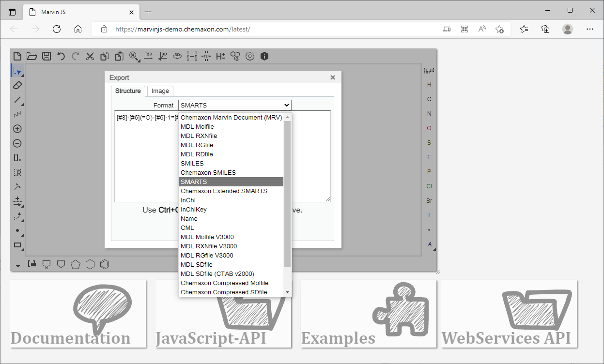The image size is (604, 364).
Task: Select the R-group tool
Action: [17, 172]
